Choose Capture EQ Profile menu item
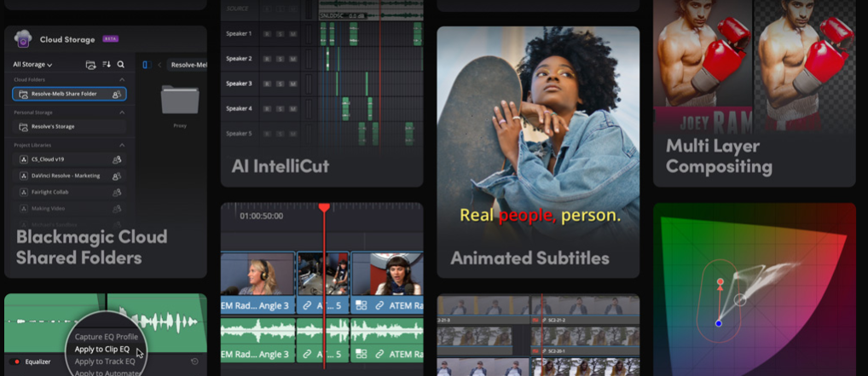This screenshot has height=376, width=868. [x=106, y=337]
